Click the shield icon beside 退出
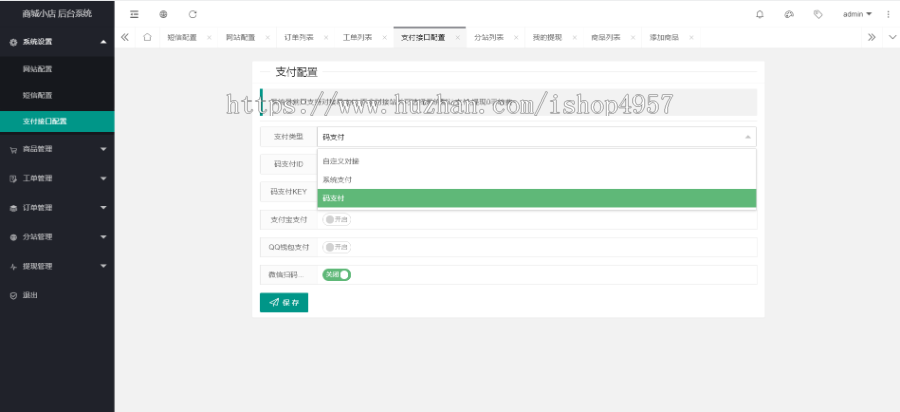900x412 pixels. 13,296
